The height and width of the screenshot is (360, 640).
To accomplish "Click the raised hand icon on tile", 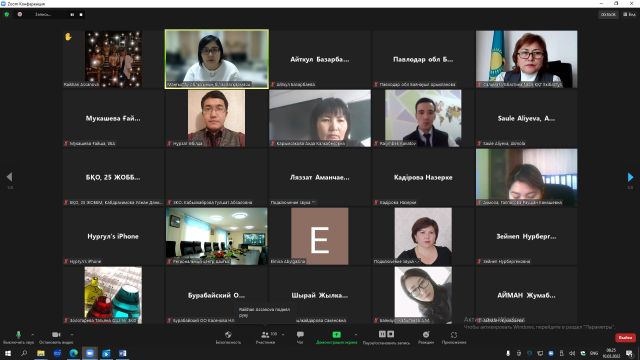I will (68, 37).
